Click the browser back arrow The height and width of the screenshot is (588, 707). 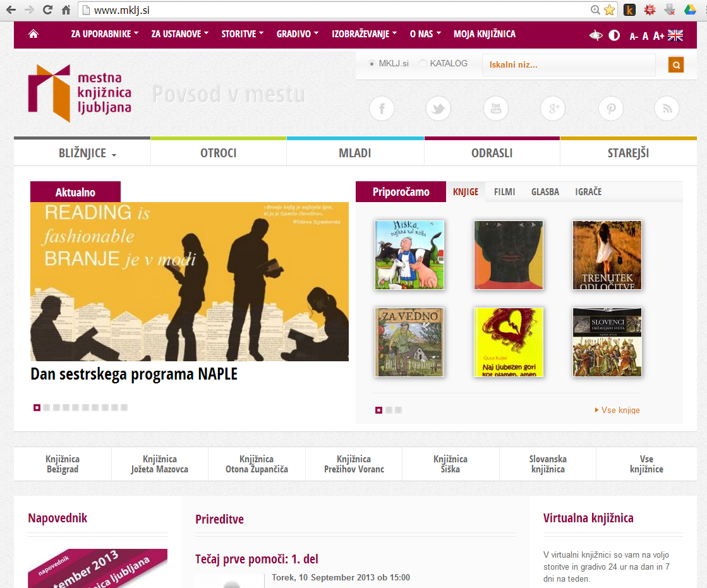[x=11, y=10]
